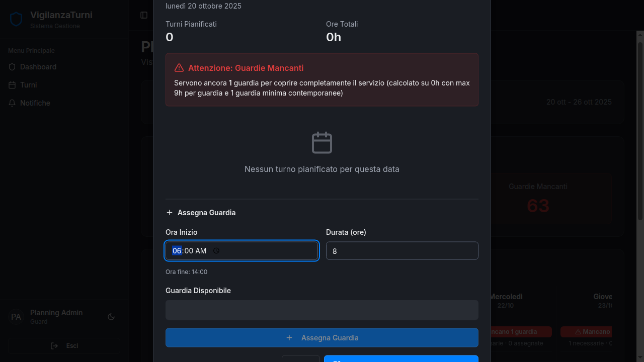644x362 pixels.
Task: Click the AM/PM part of Ora Inizio
Action: click(201, 251)
